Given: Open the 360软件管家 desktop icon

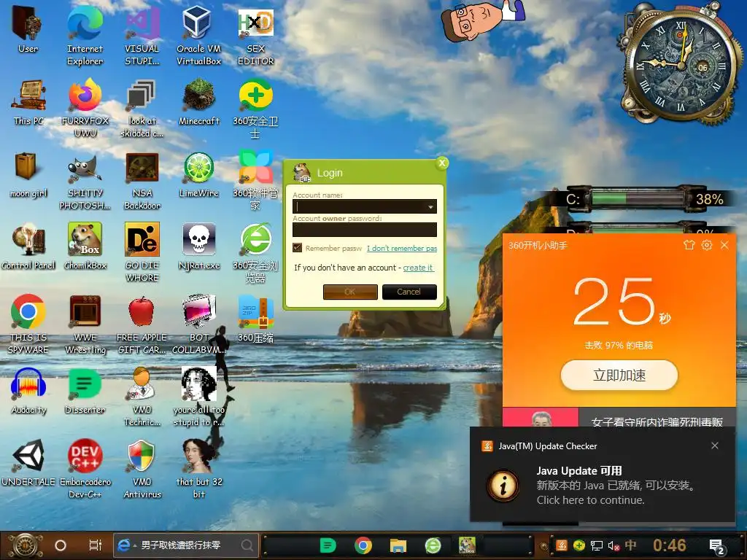Looking at the screenshot, I should [255, 181].
